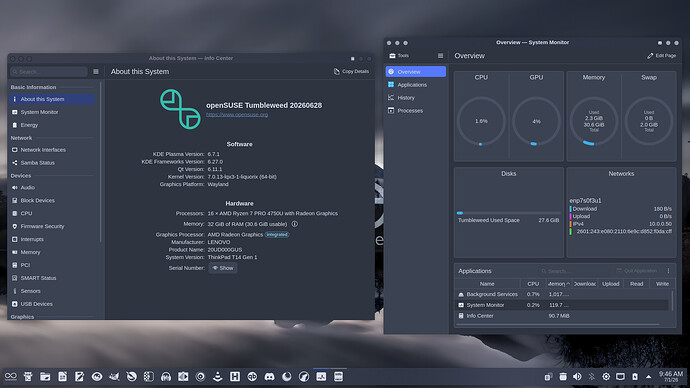Screen dimensions: 690x388
Task: Open Block Devices in Info Center
Action: pos(52,200)
